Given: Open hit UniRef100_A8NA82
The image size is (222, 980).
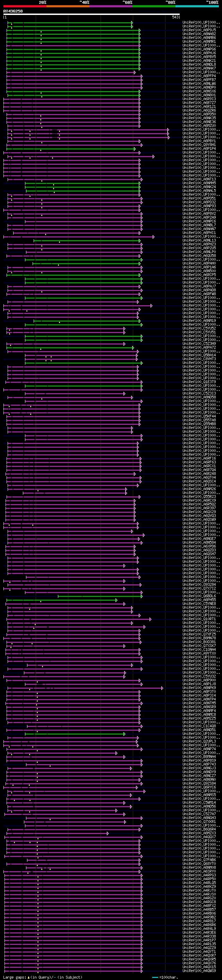Looking at the screenshot, I should [199, 34].
